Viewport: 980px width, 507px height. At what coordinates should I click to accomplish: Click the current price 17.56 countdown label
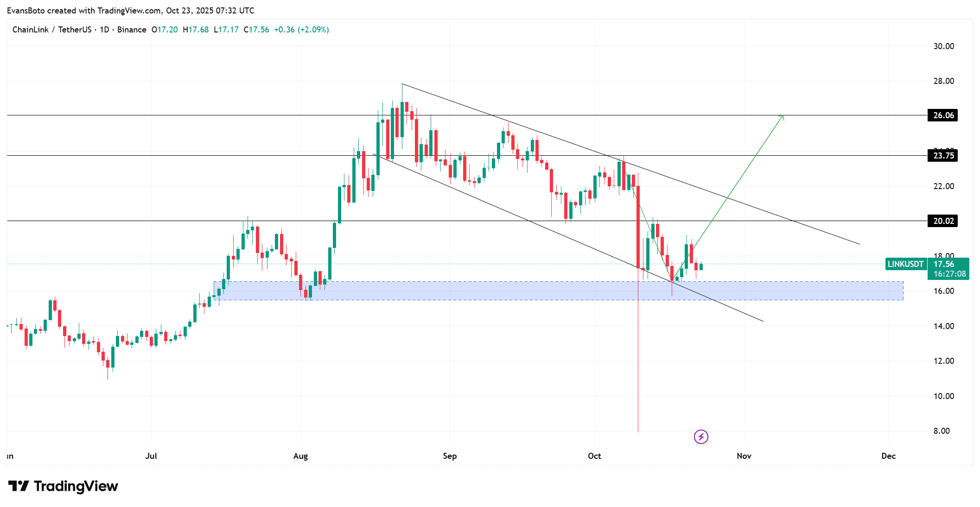point(949,269)
